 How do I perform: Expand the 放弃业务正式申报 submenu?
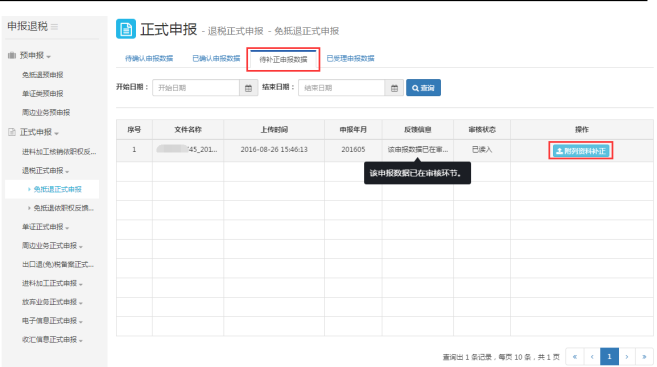[52, 302]
